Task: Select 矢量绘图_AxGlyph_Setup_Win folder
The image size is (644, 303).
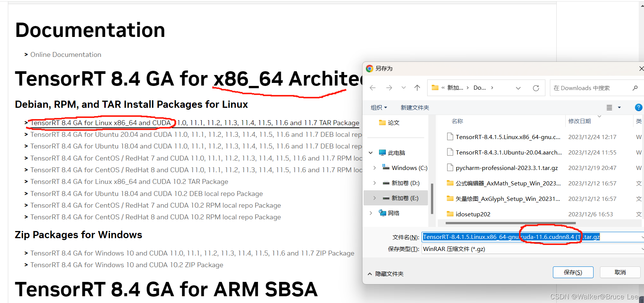Action: (508, 199)
